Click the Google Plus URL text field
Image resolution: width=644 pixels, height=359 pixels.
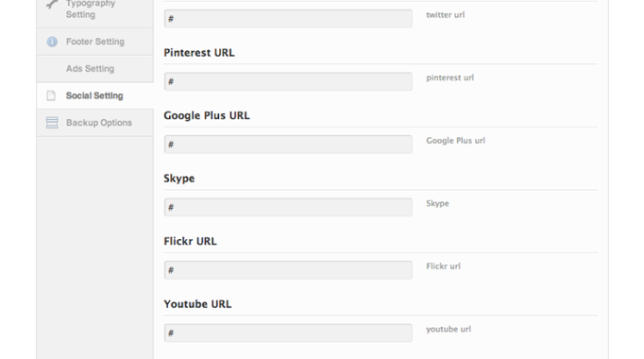pos(288,145)
